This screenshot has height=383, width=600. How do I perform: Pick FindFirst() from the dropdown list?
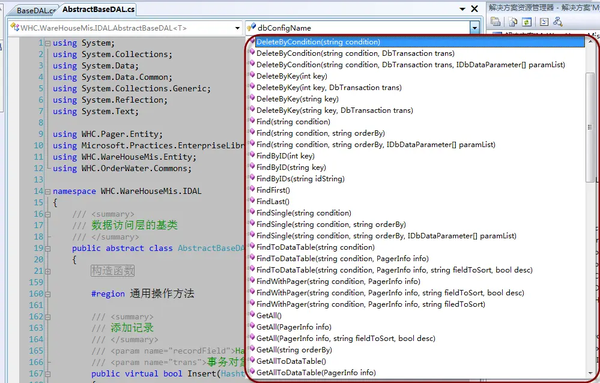[273, 190]
